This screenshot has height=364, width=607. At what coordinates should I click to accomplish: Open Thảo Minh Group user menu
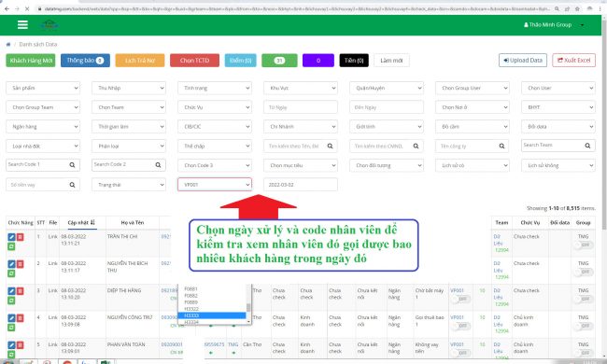554,25
